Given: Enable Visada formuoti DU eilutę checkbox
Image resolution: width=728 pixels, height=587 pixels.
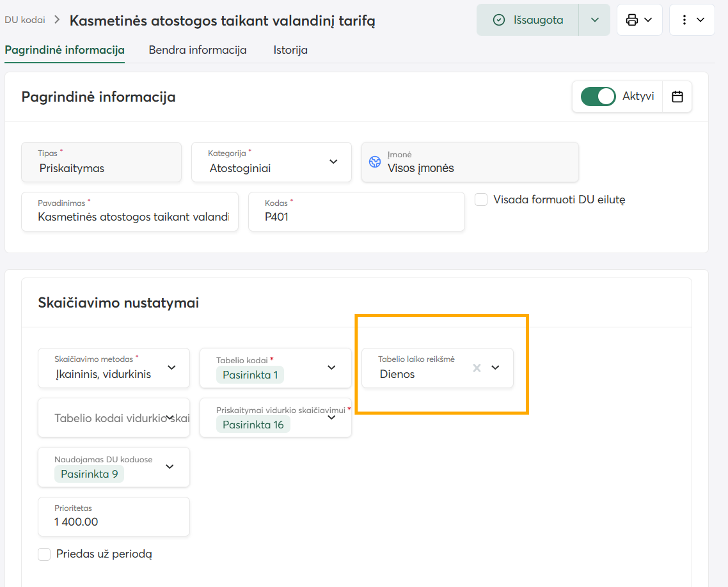Looking at the screenshot, I should coord(481,200).
